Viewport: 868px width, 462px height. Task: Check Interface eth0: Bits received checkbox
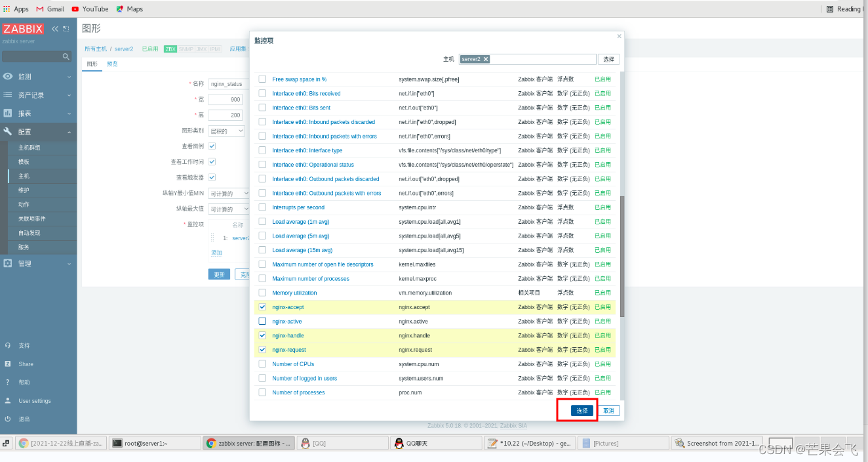point(262,93)
